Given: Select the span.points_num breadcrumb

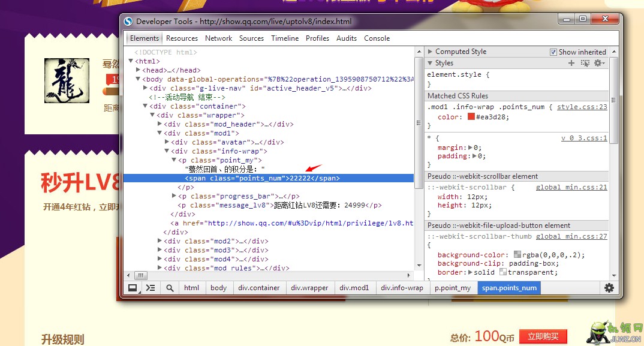Looking at the screenshot, I should (x=509, y=288).
